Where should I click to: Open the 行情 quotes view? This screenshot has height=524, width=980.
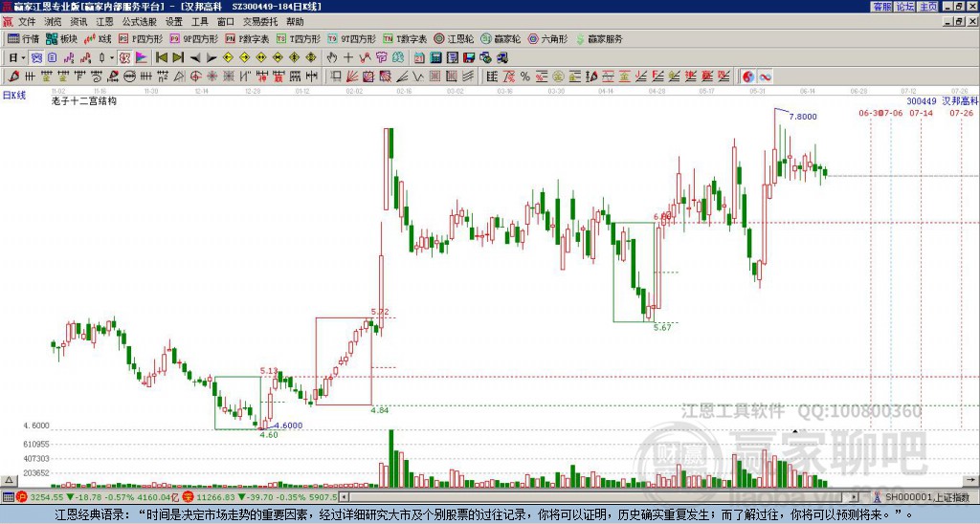coord(23,38)
